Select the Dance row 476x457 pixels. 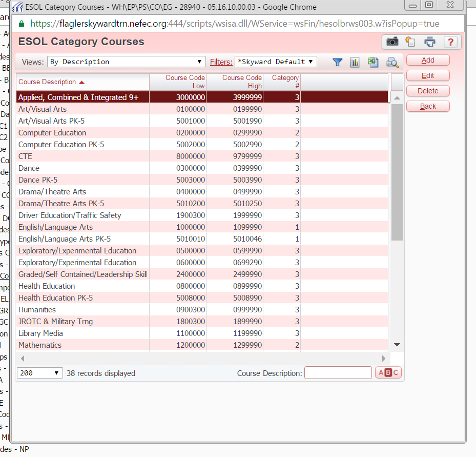(x=202, y=168)
